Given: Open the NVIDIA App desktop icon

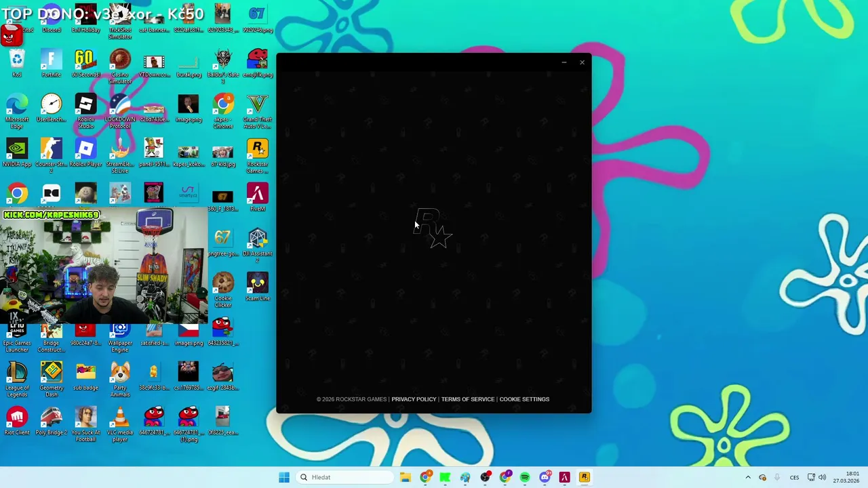Looking at the screenshot, I should (17, 152).
